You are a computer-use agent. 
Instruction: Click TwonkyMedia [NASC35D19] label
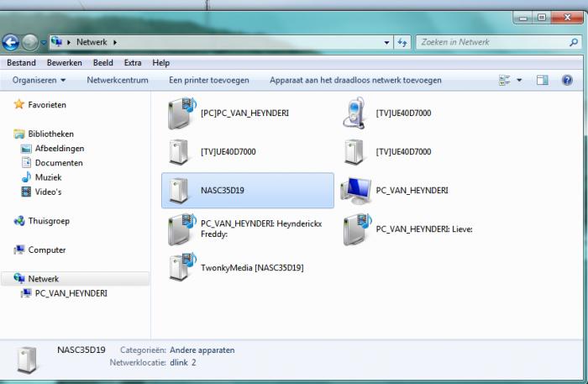(252, 268)
